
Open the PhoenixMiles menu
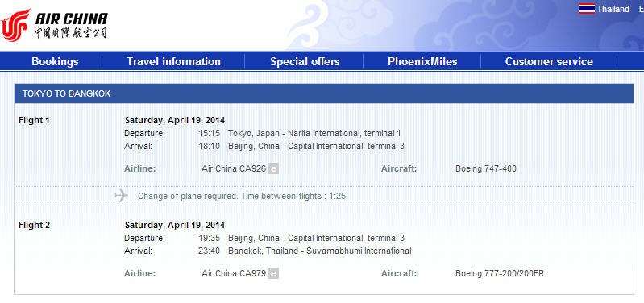pyautogui.click(x=422, y=61)
